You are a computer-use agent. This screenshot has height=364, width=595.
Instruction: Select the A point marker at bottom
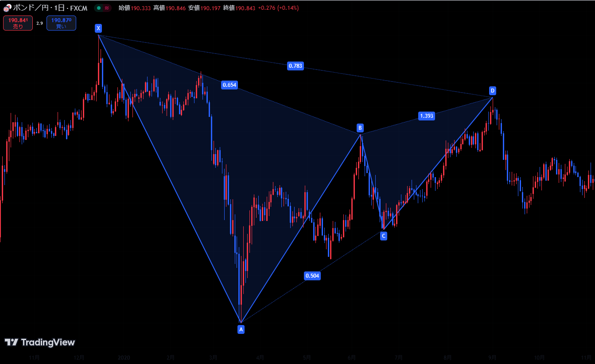pos(241,329)
